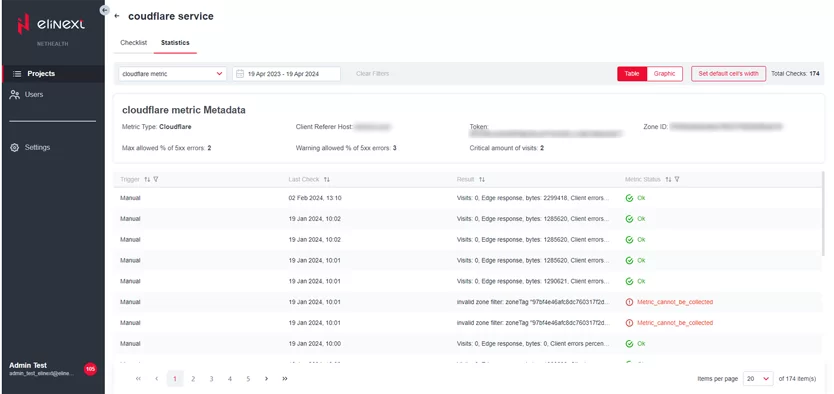Click the Elinext logo

tap(51, 24)
